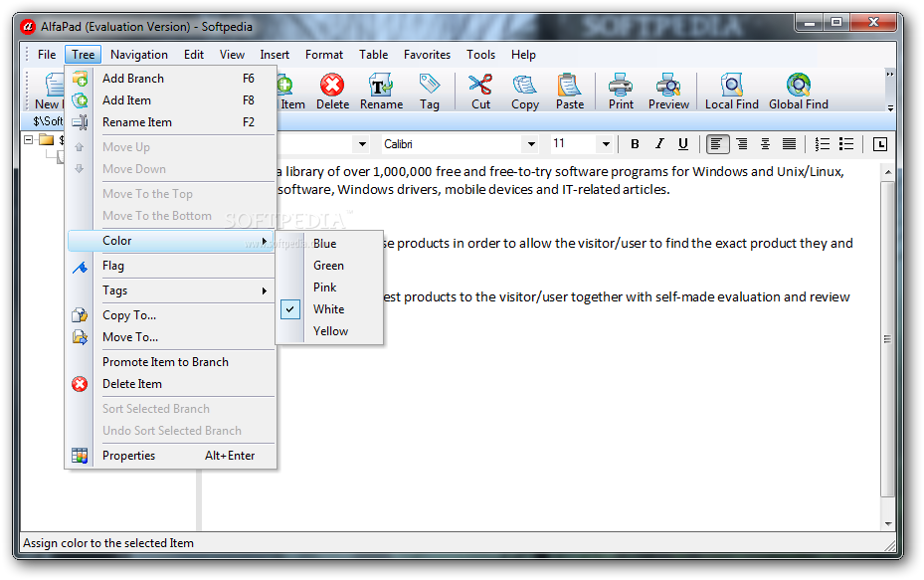Select Promote Item to Branch
Image resolution: width=924 pixels, height=580 pixels.
[x=171, y=362]
